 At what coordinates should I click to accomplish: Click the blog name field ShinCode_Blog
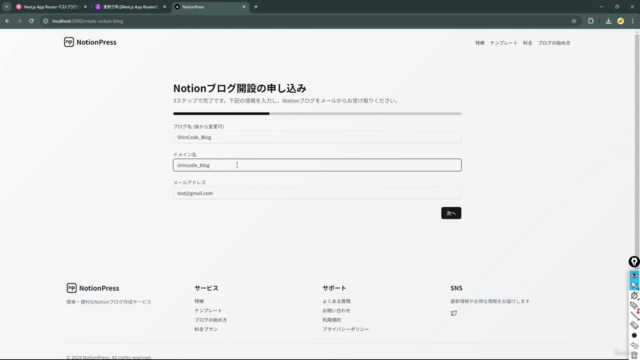coord(317,137)
